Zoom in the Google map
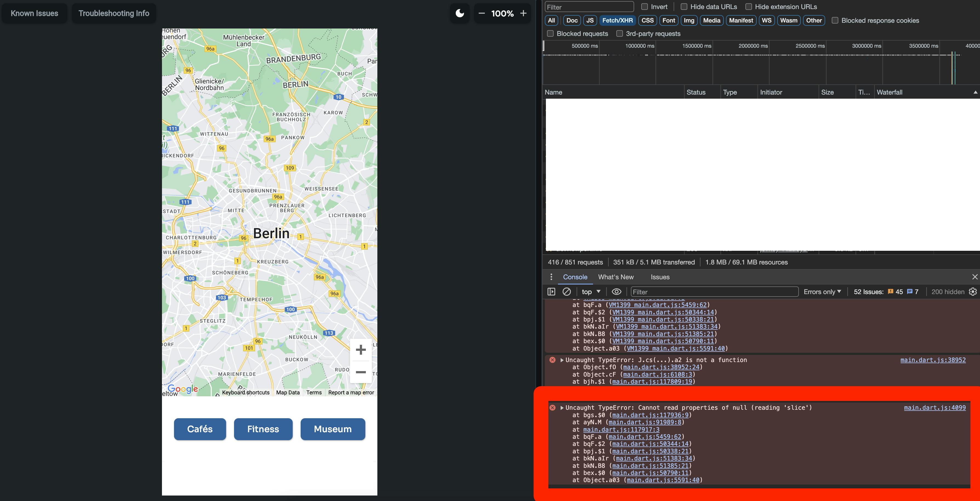The width and height of the screenshot is (980, 501). (360, 350)
